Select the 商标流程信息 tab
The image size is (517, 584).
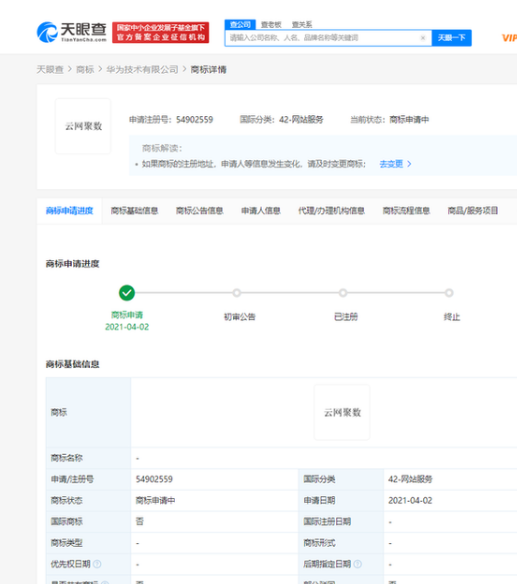coord(406,211)
